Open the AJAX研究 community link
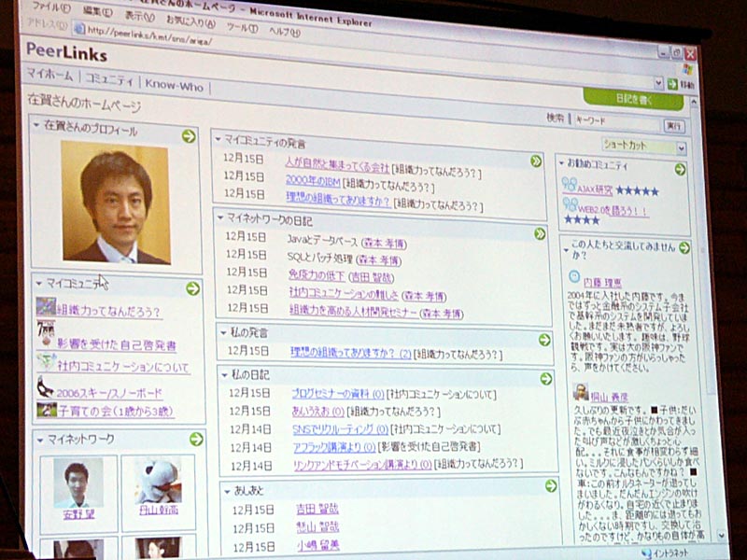Screen dimensions: 747x560 596,189
